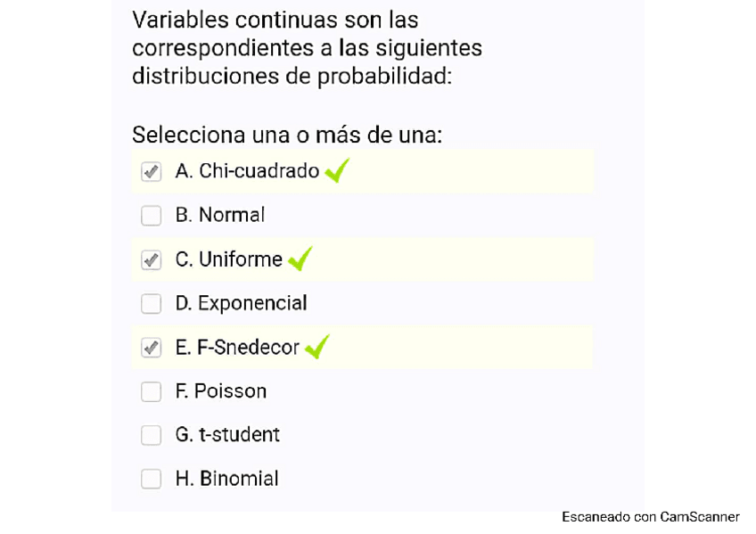756x534 pixels.
Task: Enable the D. Exponencial checkbox
Action: 152,304
